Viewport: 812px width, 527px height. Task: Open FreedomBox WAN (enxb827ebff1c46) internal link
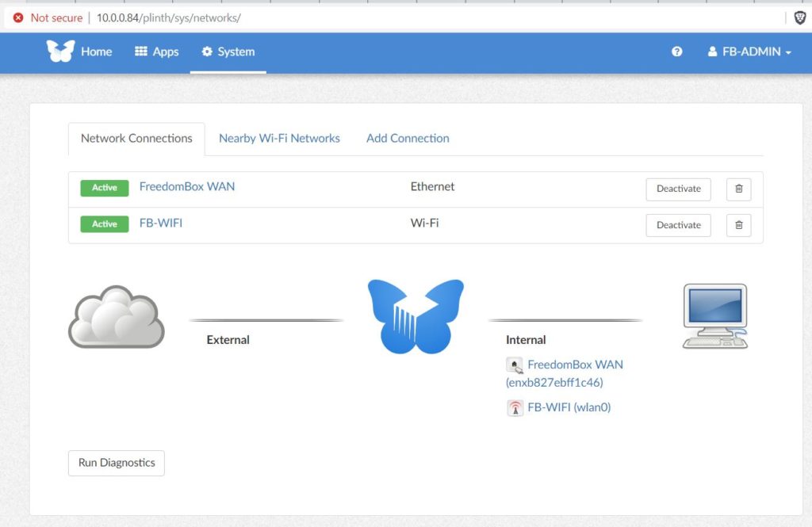tap(565, 374)
